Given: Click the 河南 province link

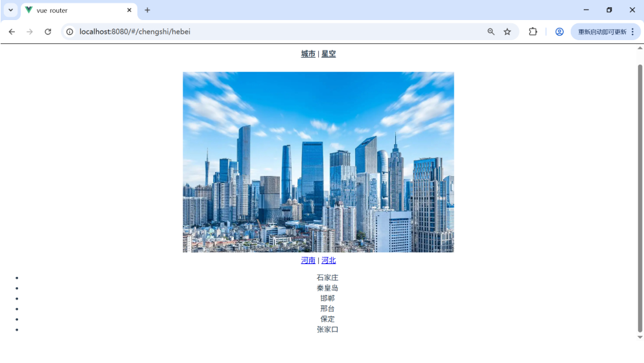Looking at the screenshot, I should click(308, 260).
